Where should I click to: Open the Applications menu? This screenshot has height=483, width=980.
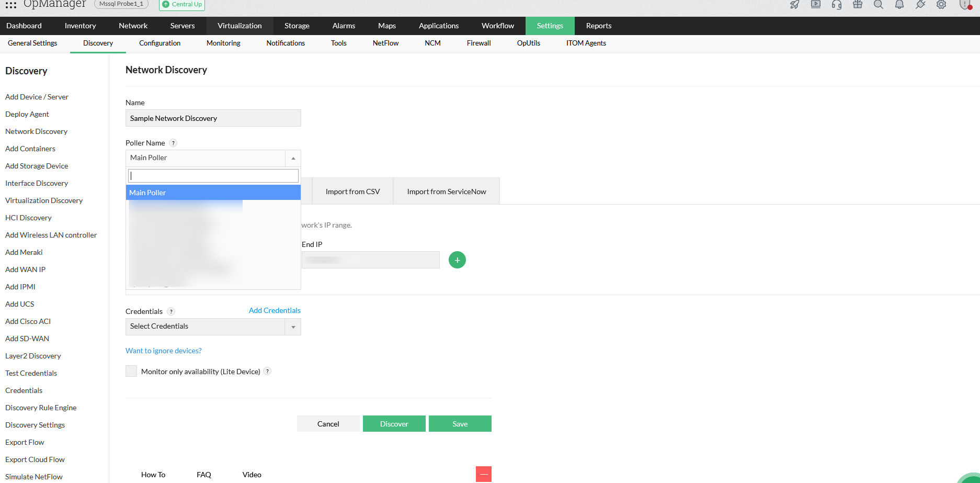coord(439,26)
